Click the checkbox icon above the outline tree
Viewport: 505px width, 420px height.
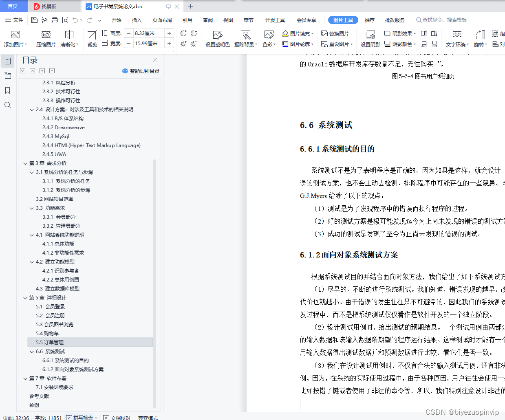pos(22,70)
